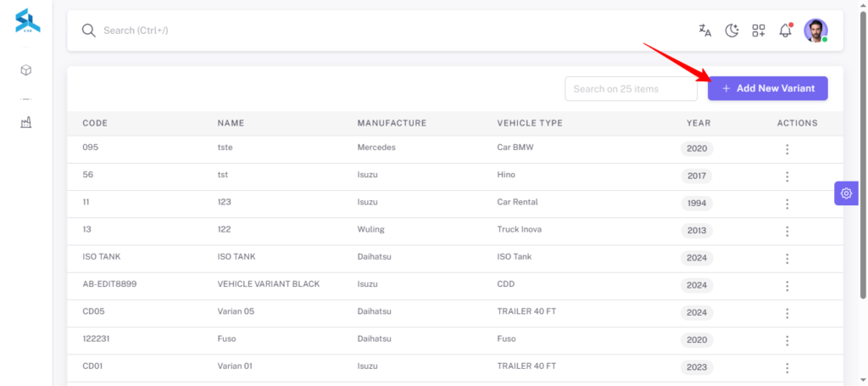The image size is (868, 386).
Task: Click the '123' name cell
Action: pos(224,202)
